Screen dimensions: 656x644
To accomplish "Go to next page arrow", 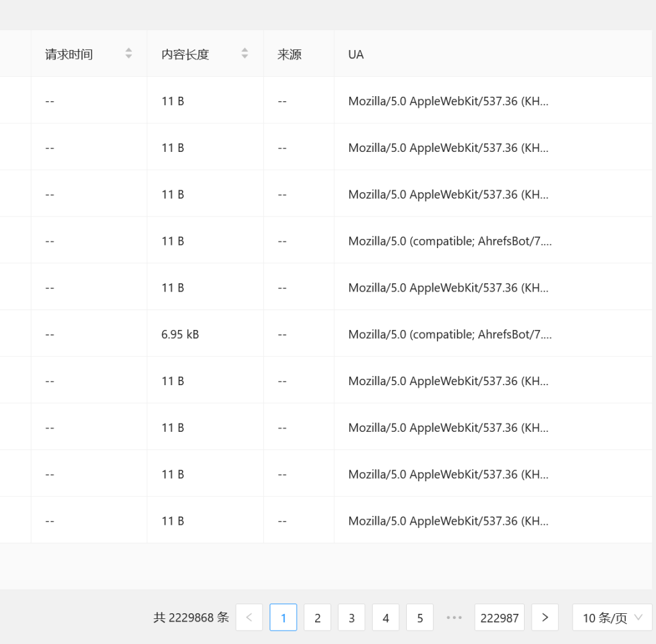I will coord(545,617).
